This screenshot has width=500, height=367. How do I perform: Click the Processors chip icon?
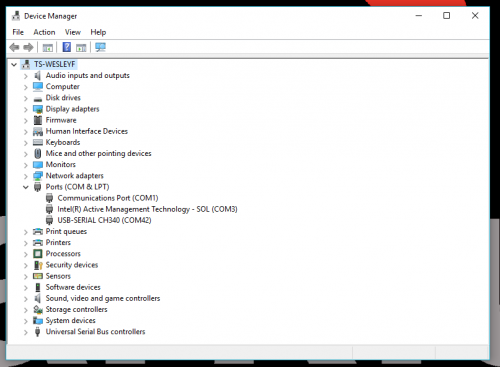click(38, 254)
